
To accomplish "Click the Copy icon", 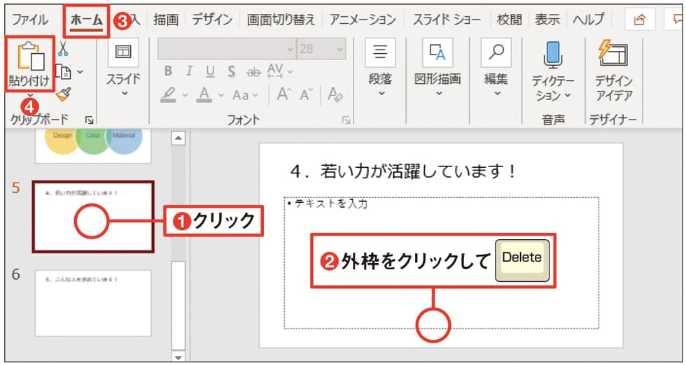I will tap(64, 72).
